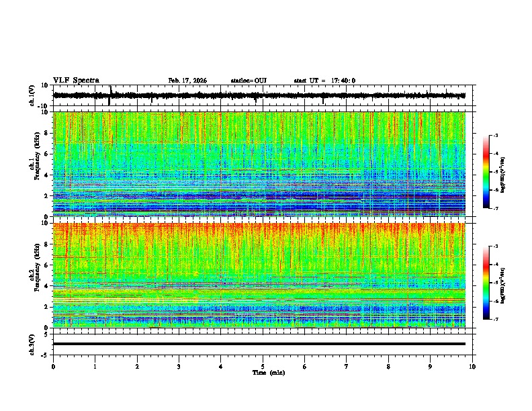Click the ch.1(V) waveform trace
532x411 pixels.
[259, 95]
